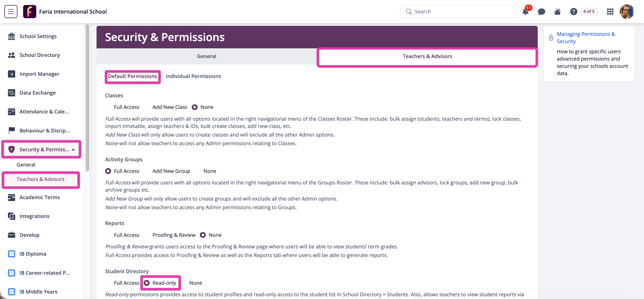Switch to Individual Permissions tab
The width and height of the screenshot is (644, 299).
193,76
